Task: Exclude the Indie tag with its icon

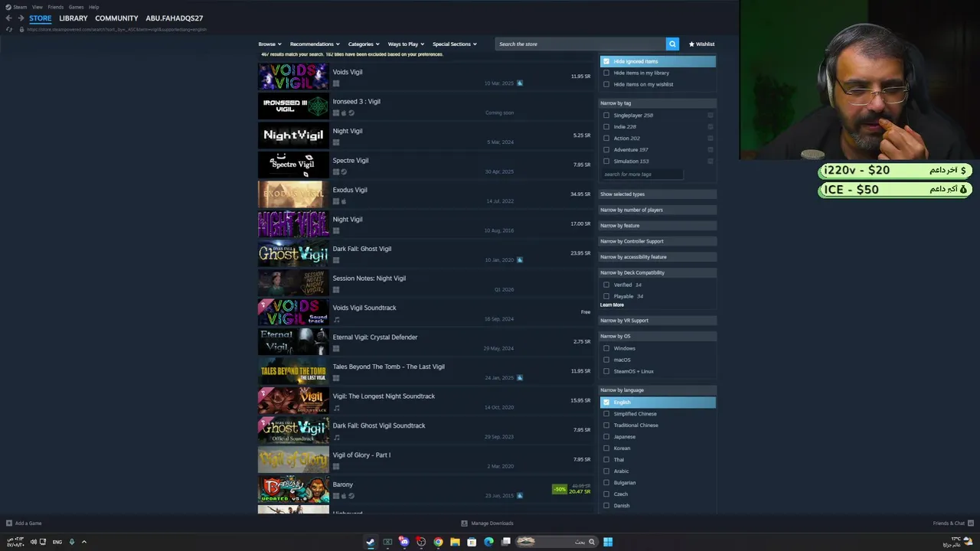Action: coord(710,127)
